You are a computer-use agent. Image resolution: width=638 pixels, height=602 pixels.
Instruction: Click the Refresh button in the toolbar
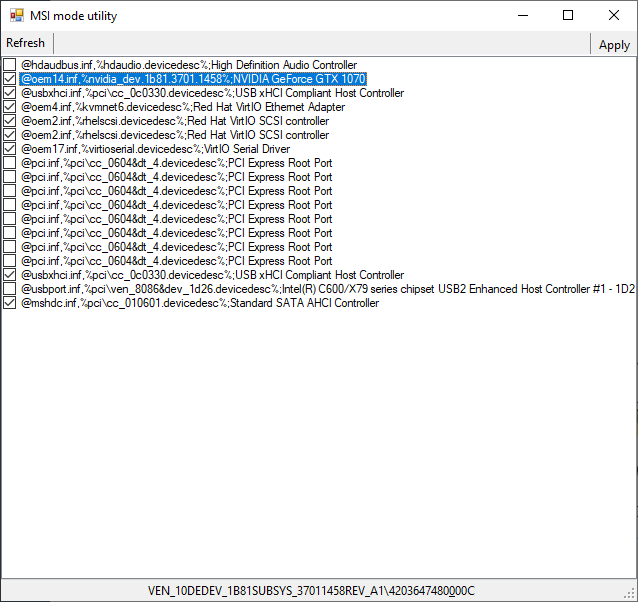tap(26, 43)
